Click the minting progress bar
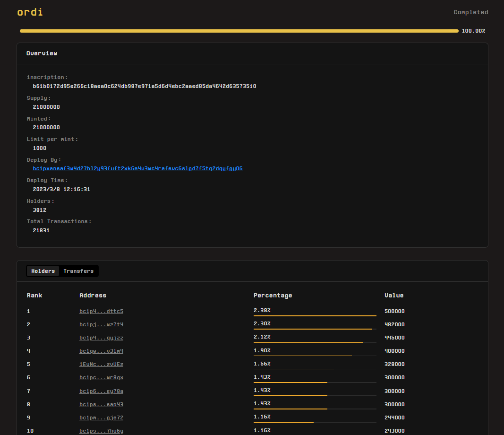504x435 pixels. click(239, 31)
